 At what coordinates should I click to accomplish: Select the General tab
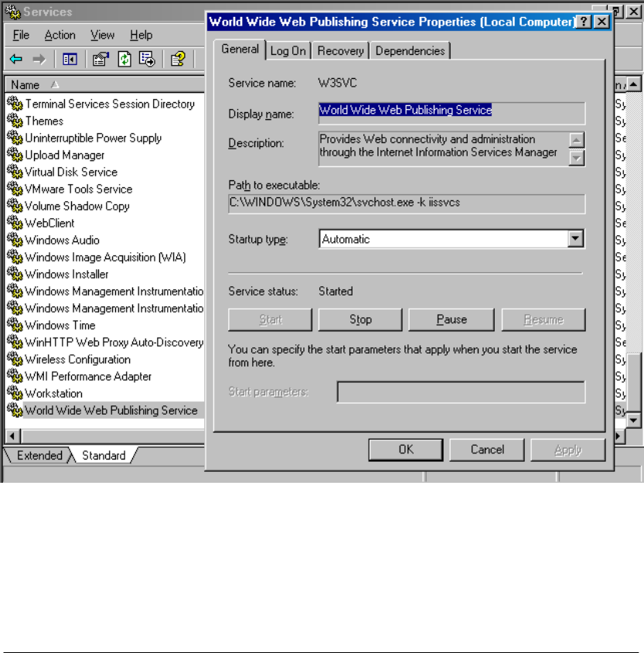pos(240,50)
